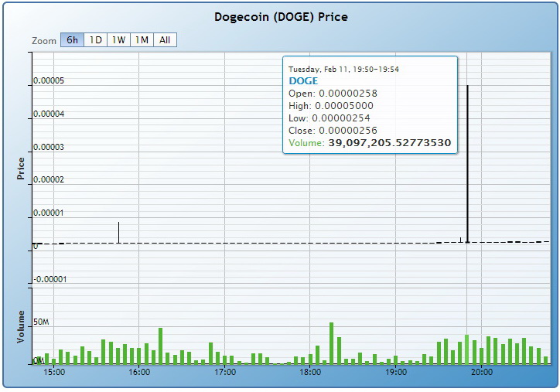Screen dimensions: 560x392
Task: Click the 0.00005 price axis label
Action: tap(49, 80)
